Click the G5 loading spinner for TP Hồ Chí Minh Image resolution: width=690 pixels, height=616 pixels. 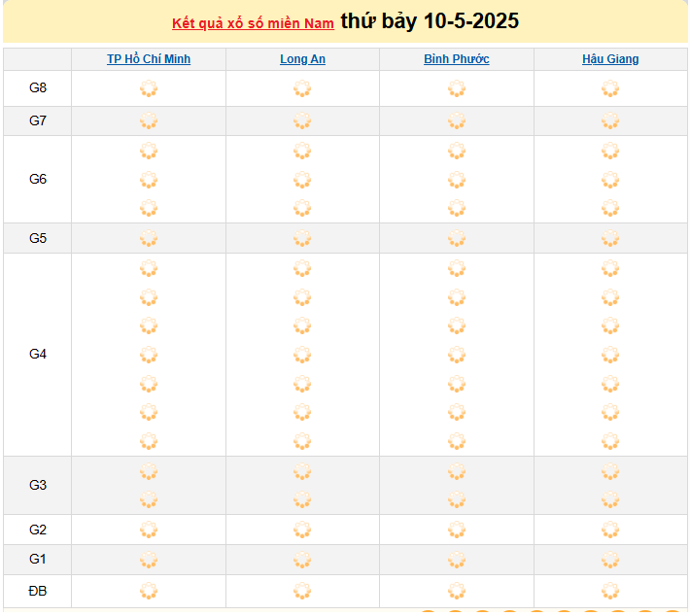tap(149, 238)
